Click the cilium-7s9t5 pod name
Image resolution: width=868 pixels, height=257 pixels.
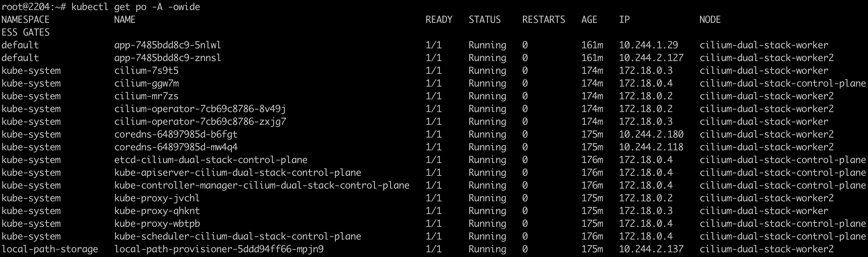coord(146,71)
